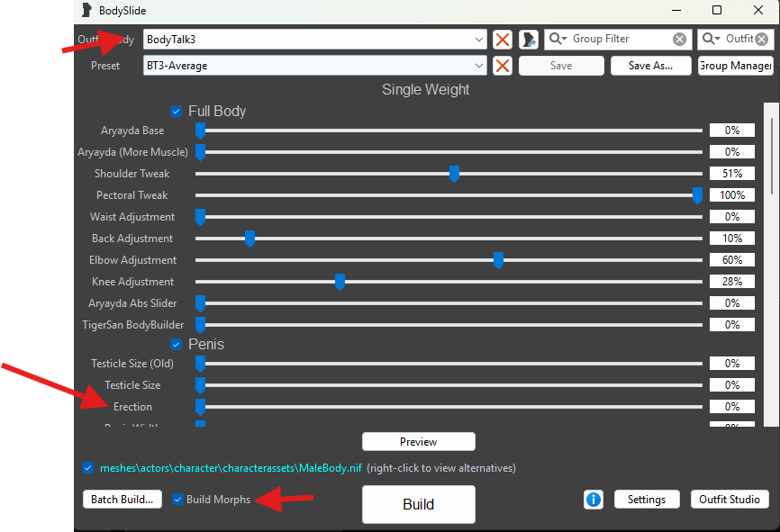Click the Save As... button
Viewport: 780px width, 532px height.
tap(650, 66)
